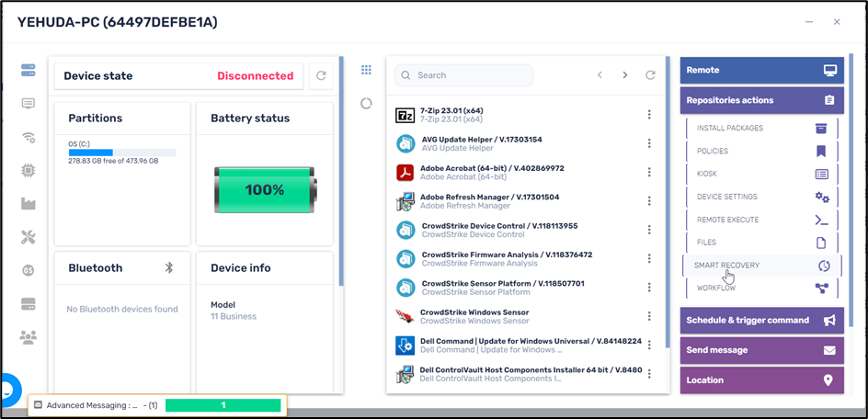Viewport: 868px width, 419px height.
Task: Switch to grid view of applications
Action: click(366, 70)
